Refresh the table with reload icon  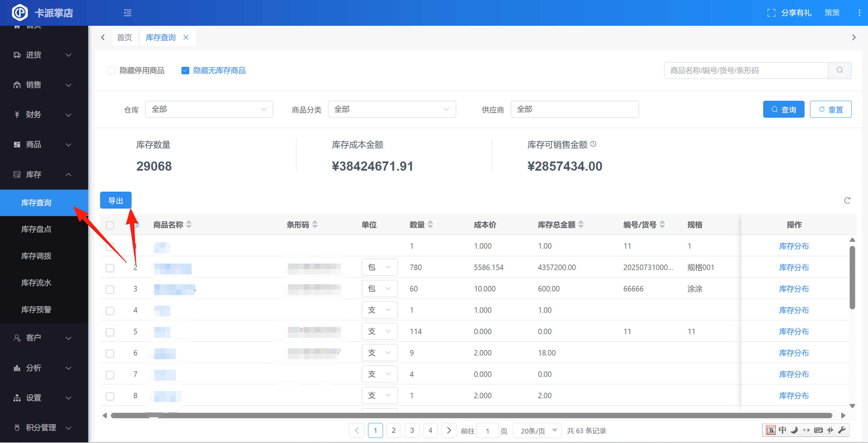(x=847, y=200)
